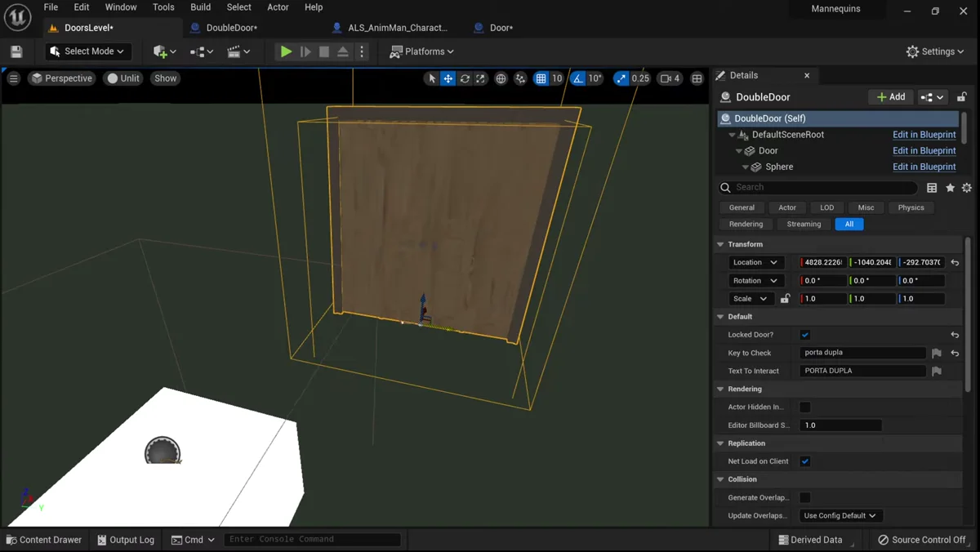Open the viewport hamburger options menu
Viewport: 980px width, 552px height.
(x=14, y=78)
